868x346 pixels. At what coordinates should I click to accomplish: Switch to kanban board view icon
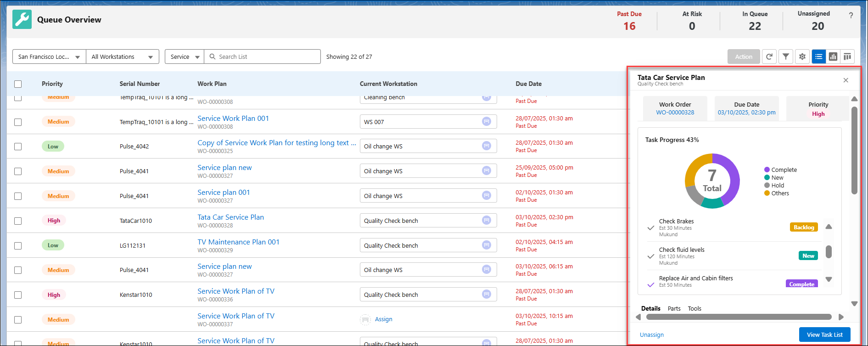[847, 57]
